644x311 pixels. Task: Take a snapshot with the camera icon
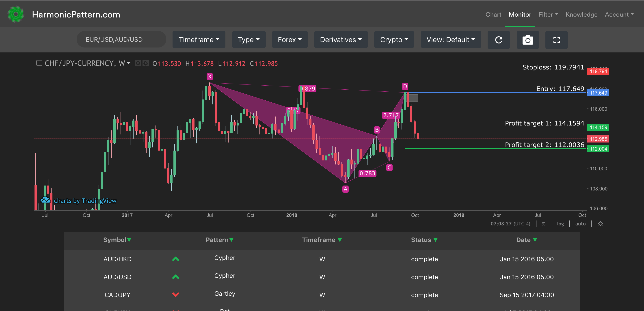528,40
